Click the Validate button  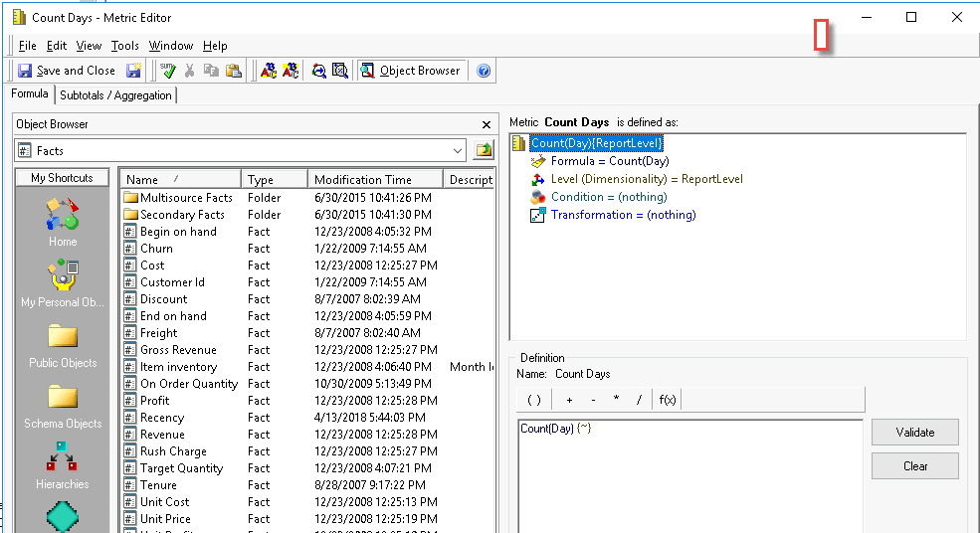(x=915, y=433)
